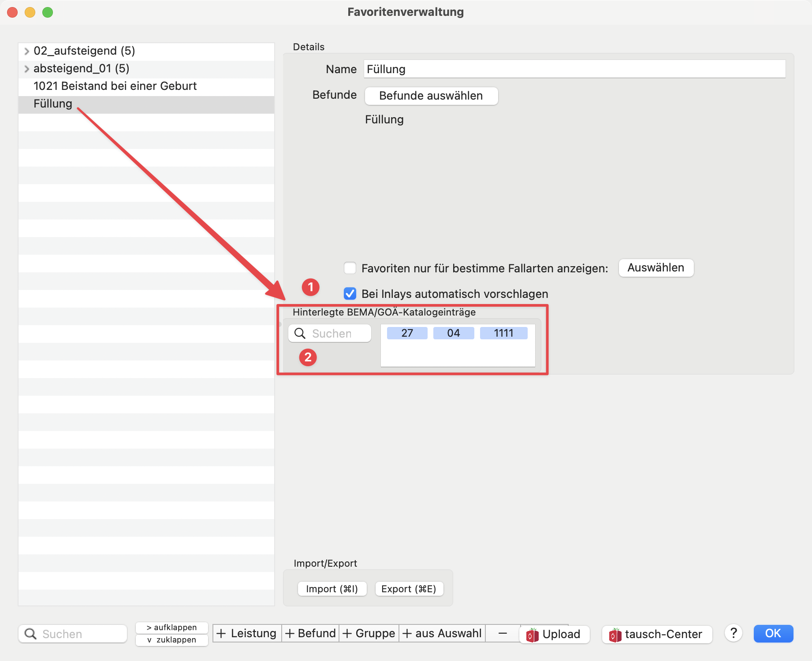
Task: Enable Favoriten nur für bestimme Fallarten checkbox
Action: (x=350, y=268)
